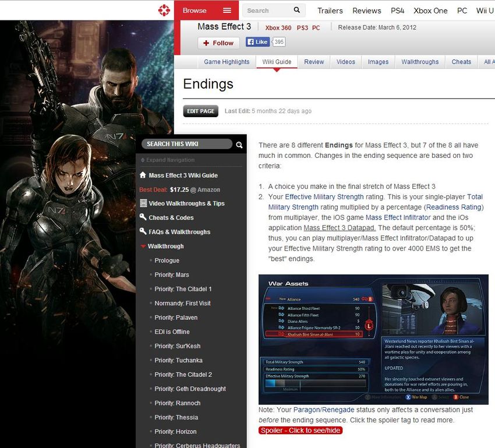Select the Wiki Guide tab

pyautogui.click(x=277, y=62)
